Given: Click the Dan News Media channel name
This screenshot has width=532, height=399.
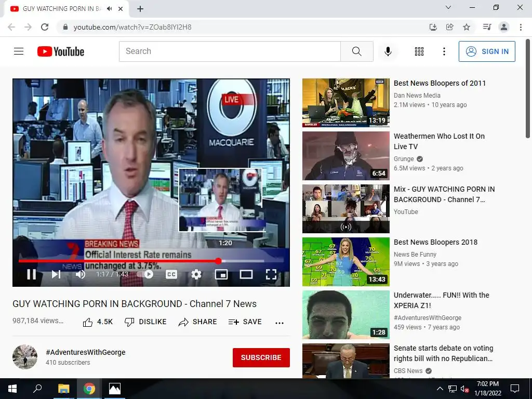Looking at the screenshot, I should [x=417, y=96].
